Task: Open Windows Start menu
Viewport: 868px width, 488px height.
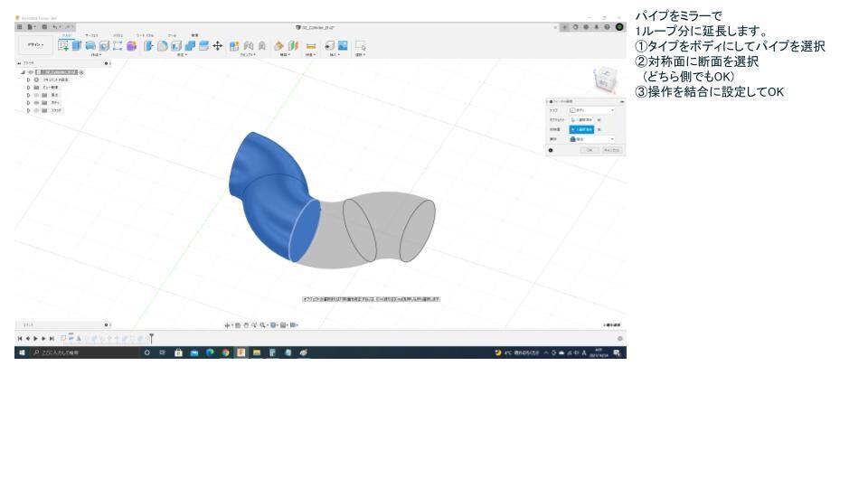Action: coord(22,352)
